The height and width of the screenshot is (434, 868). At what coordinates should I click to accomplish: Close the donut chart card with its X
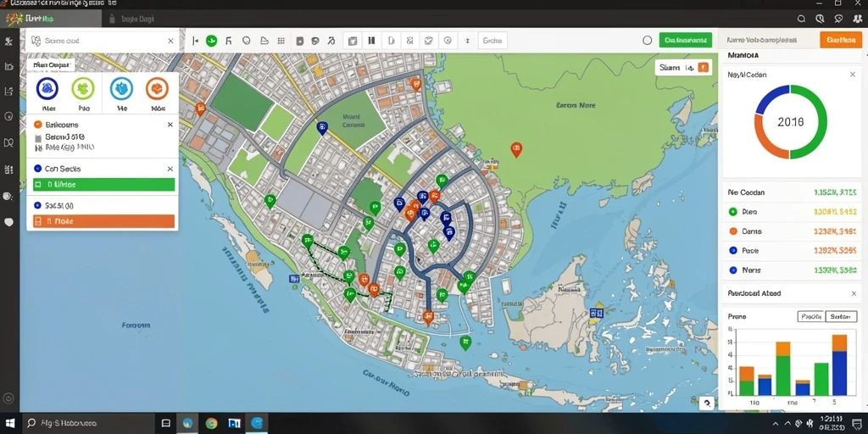tap(853, 75)
